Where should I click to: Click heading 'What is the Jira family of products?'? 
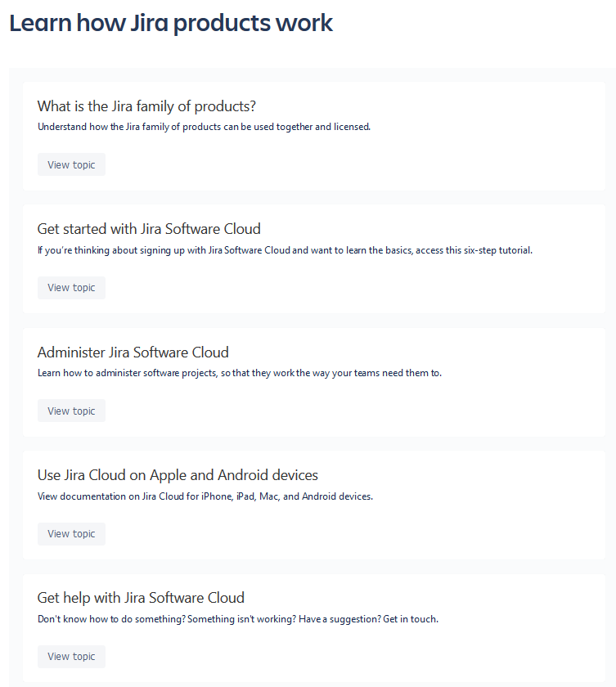[x=146, y=106]
